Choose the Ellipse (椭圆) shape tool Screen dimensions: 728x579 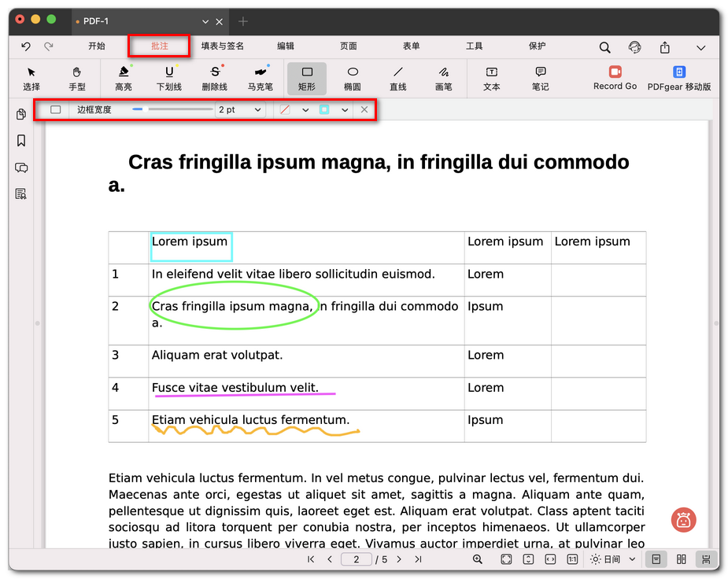[353, 78]
